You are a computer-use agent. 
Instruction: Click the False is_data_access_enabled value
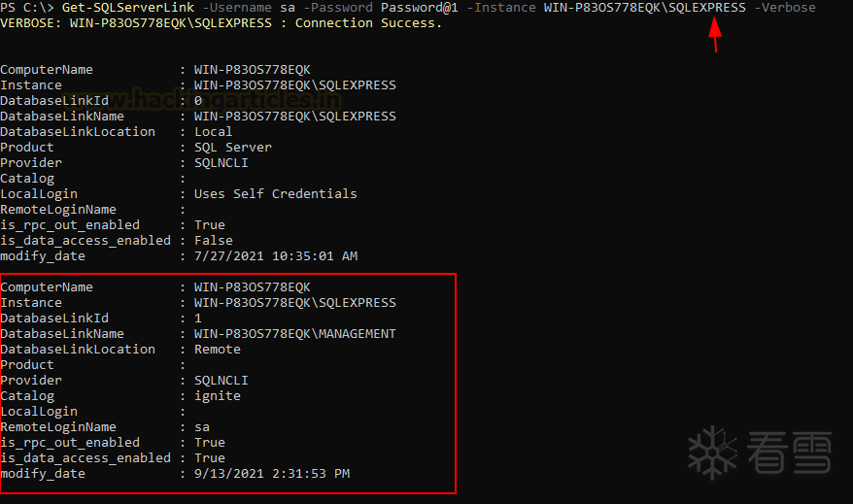(214, 241)
